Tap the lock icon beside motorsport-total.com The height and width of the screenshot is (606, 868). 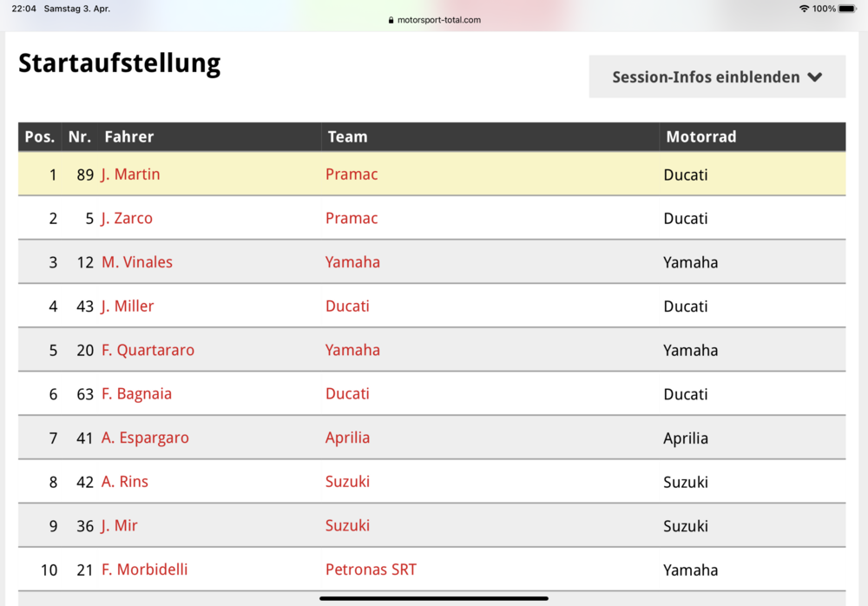pyautogui.click(x=391, y=20)
